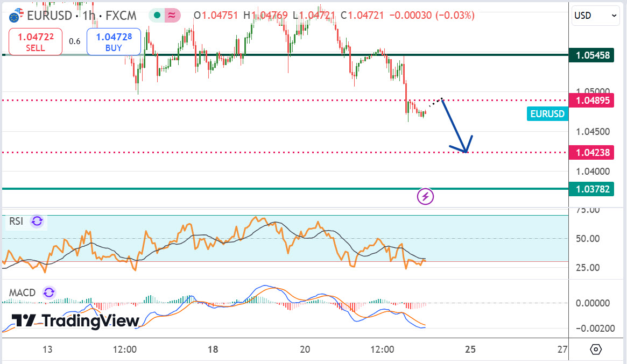Click the 1.04238 red price level label
The width and height of the screenshot is (627, 364).
(592, 153)
